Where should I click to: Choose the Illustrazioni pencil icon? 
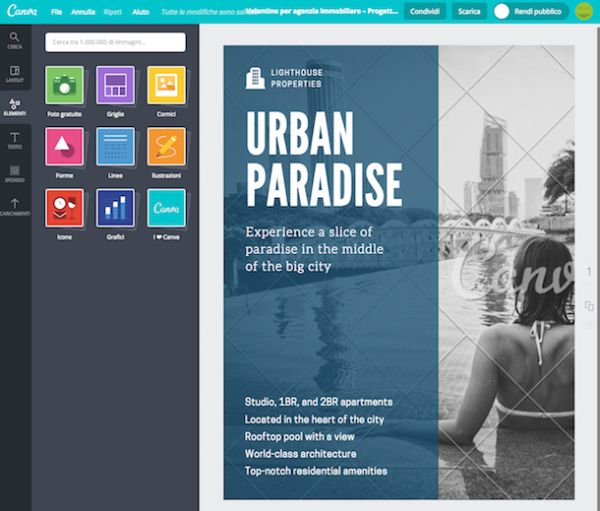coord(166,147)
